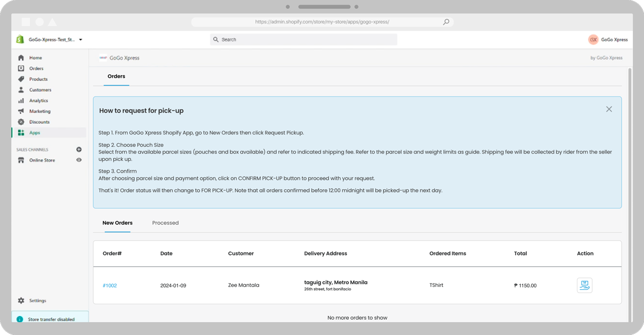This screenshot has width=644, height=335.
Task: Click the Home house icon
Action: coord(21,58)
